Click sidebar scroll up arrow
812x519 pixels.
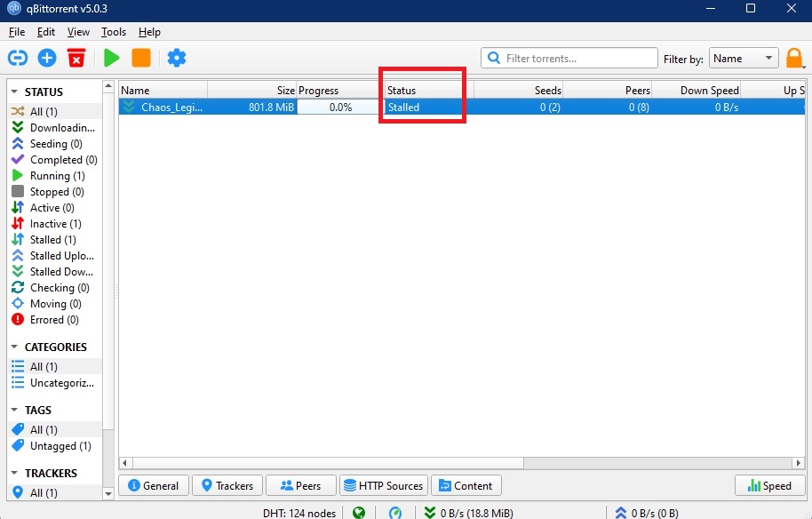pos(108,86)
